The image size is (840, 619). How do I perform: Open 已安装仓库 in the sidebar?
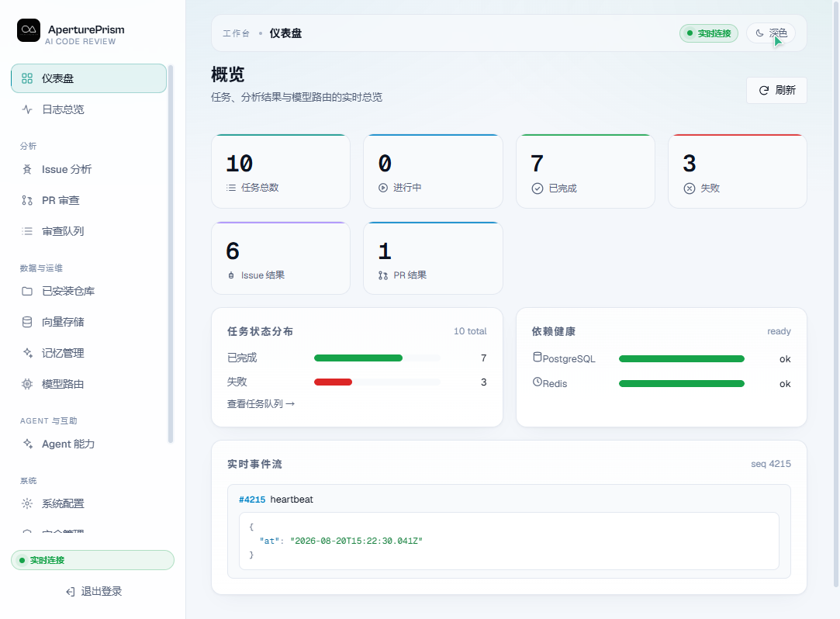pyautogui.click(x=89, y=291)
